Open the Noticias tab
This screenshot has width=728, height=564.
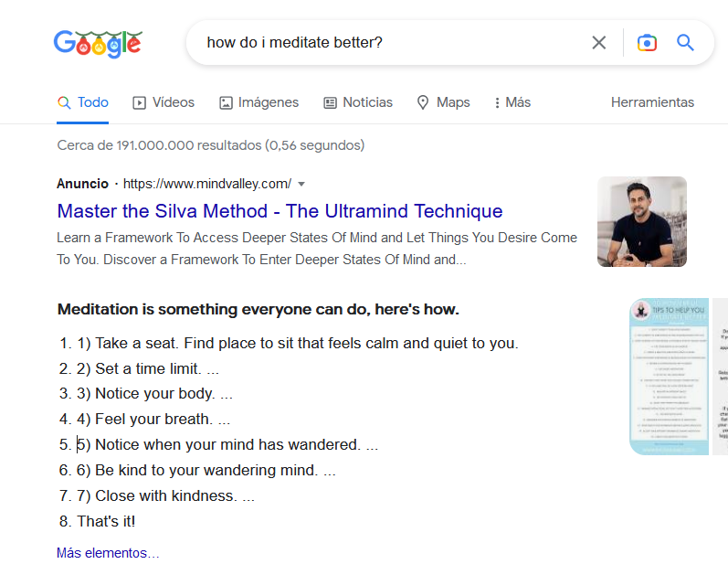pos(358,102)
